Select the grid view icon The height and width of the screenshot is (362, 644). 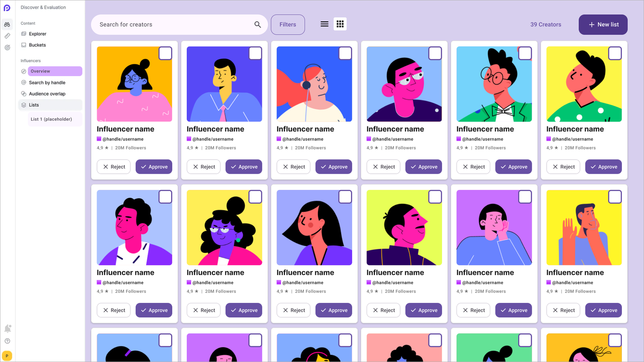(340, 24)
